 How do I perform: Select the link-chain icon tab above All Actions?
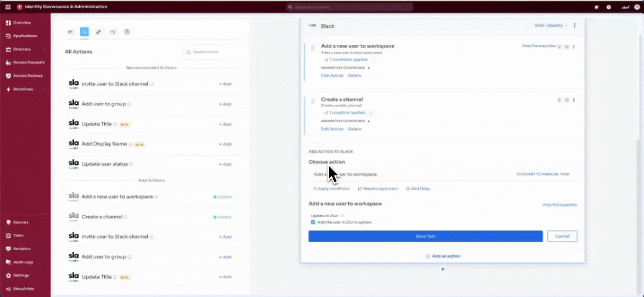99,32
